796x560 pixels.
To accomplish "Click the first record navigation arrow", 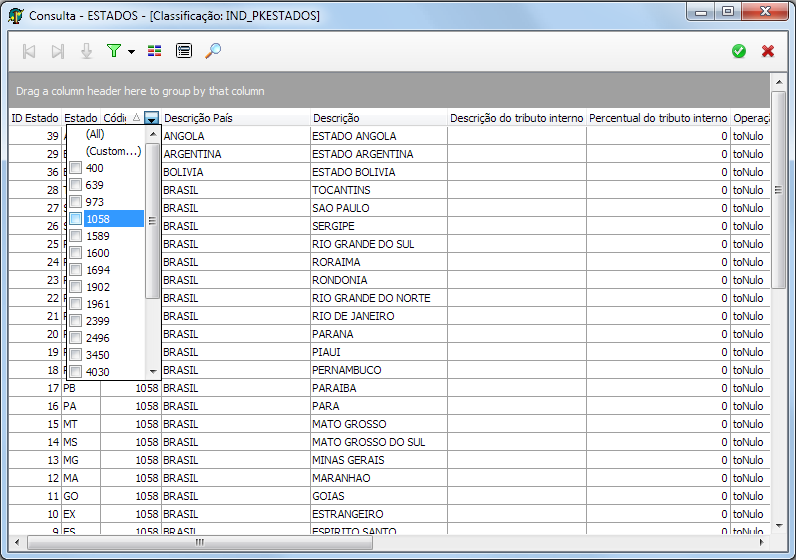I will pos(30,51).
